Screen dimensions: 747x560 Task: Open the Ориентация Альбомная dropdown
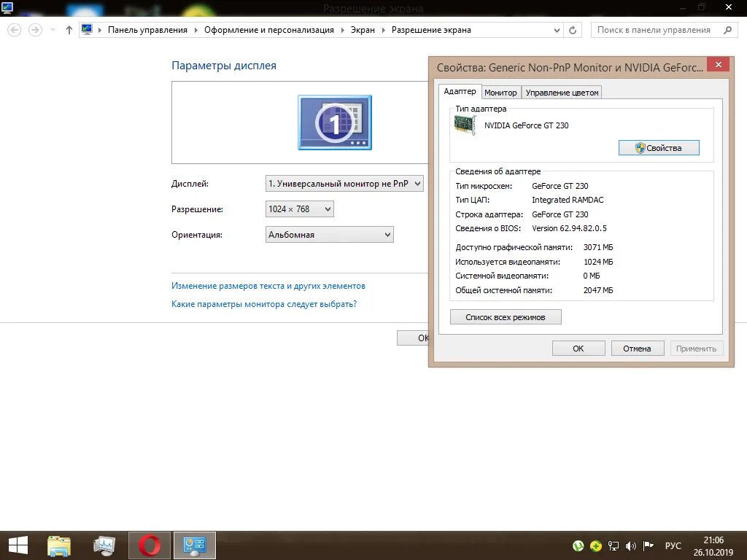[x=330, y=235]
